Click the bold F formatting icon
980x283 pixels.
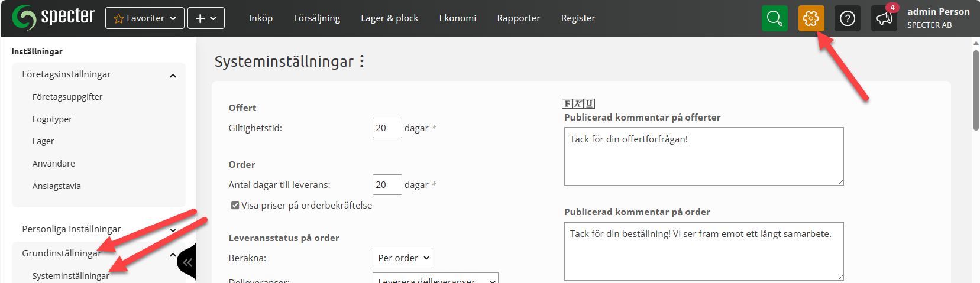pyautogui.click(x=567, y=103)
